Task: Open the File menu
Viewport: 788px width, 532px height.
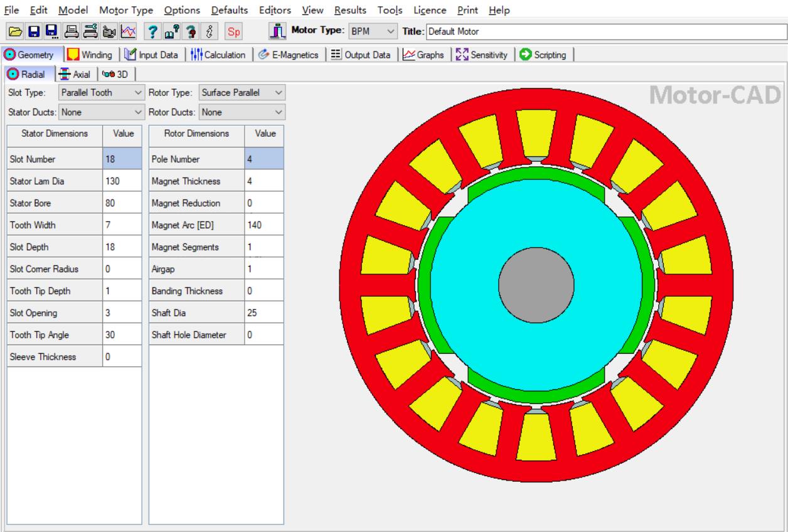Action: coord(11,10)
